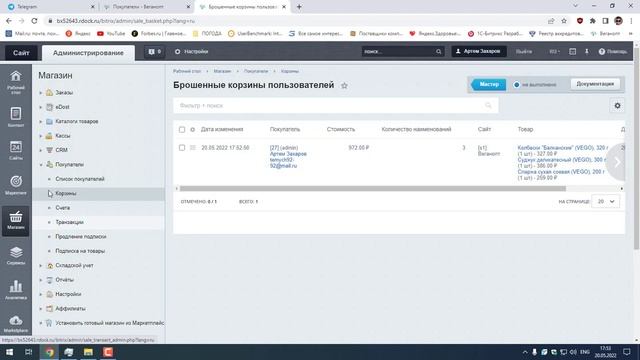Open the Аналитика sidebar section
Viewport: 640px width, 360px height.
pyautogui.click(x=16, y=290)
